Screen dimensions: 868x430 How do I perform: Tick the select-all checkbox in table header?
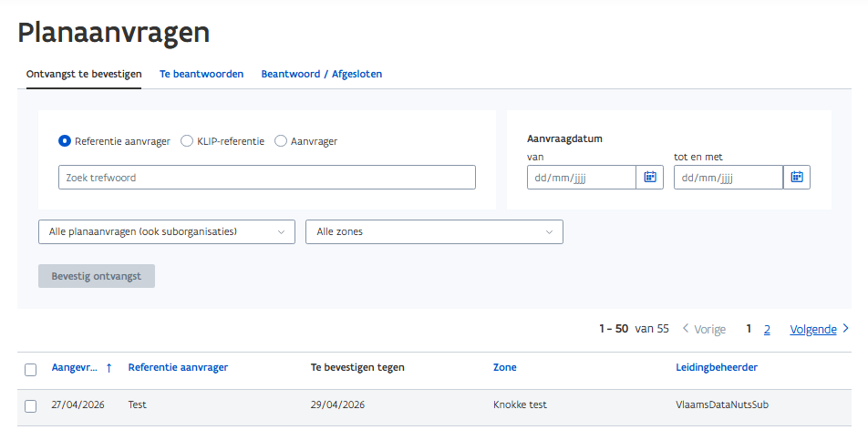pyautogui.click(x=30, y=370)
